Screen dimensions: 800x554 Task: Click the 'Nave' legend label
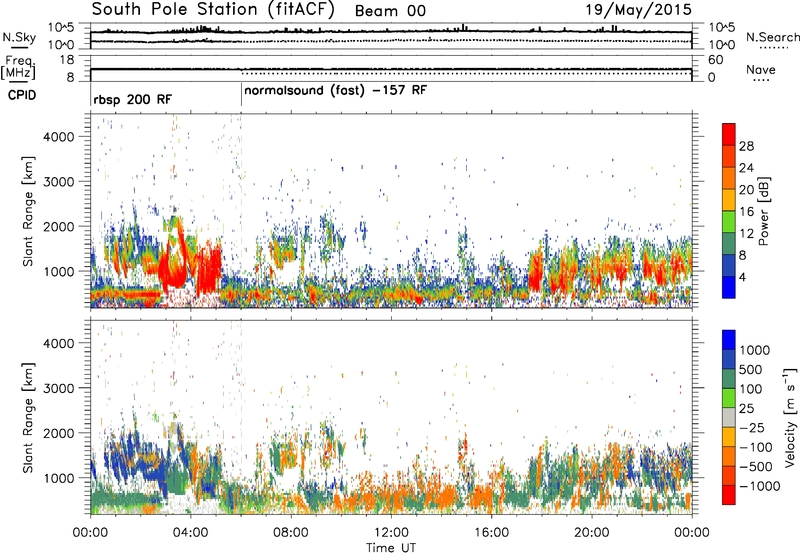761,69
